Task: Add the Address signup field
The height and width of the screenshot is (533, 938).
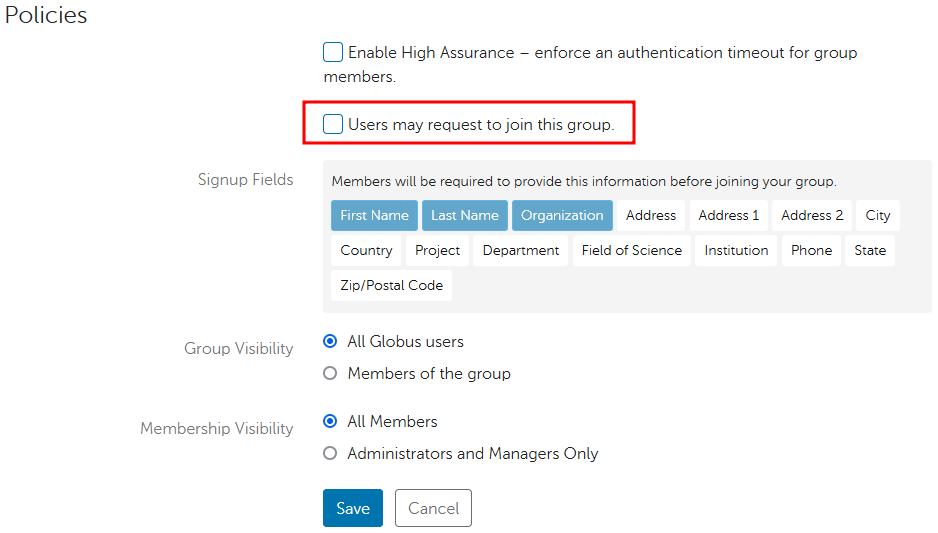Action: point(651,215)
